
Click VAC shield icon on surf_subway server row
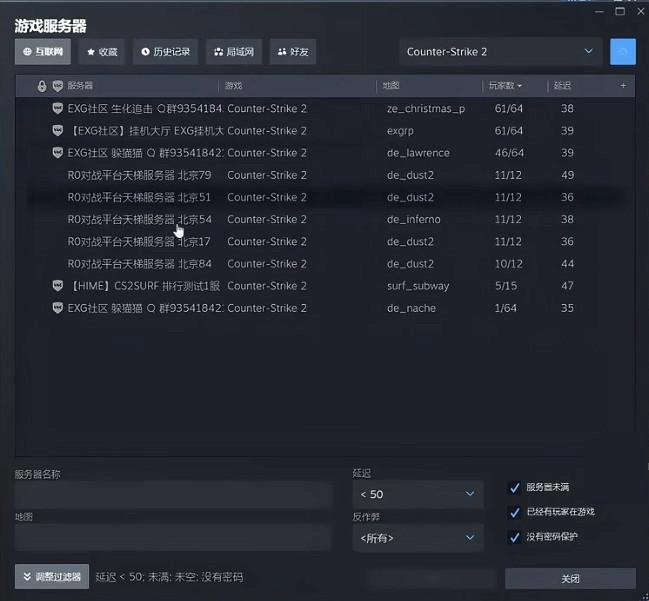coord(58,286)
